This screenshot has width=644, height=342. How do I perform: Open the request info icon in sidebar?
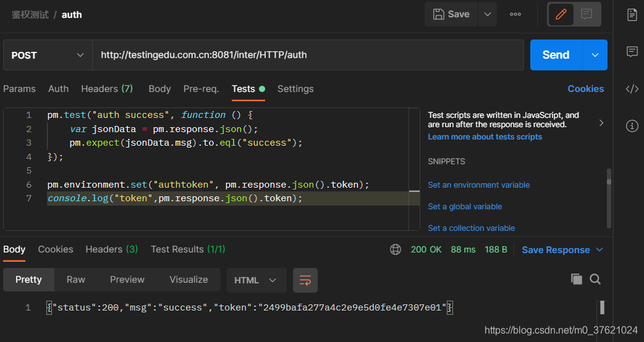coord(632,126)
